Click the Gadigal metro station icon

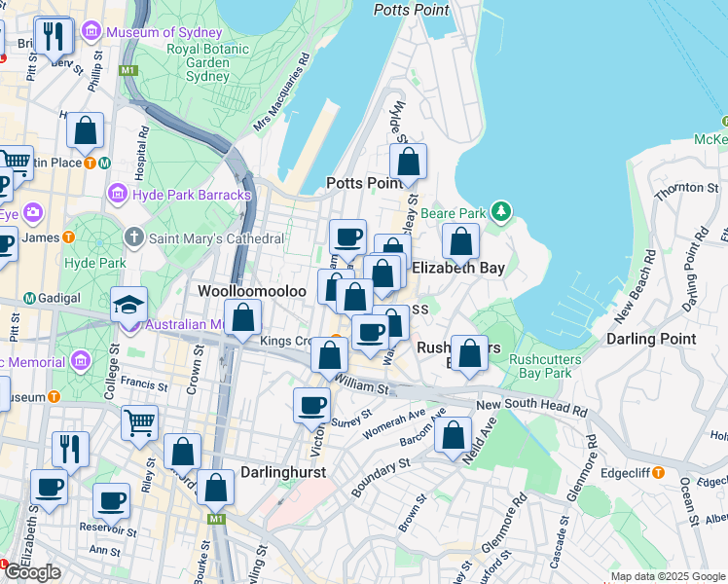coord(30,298)
